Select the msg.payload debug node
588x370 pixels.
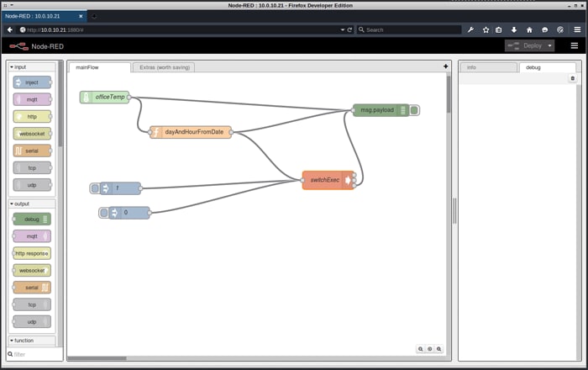381,110
